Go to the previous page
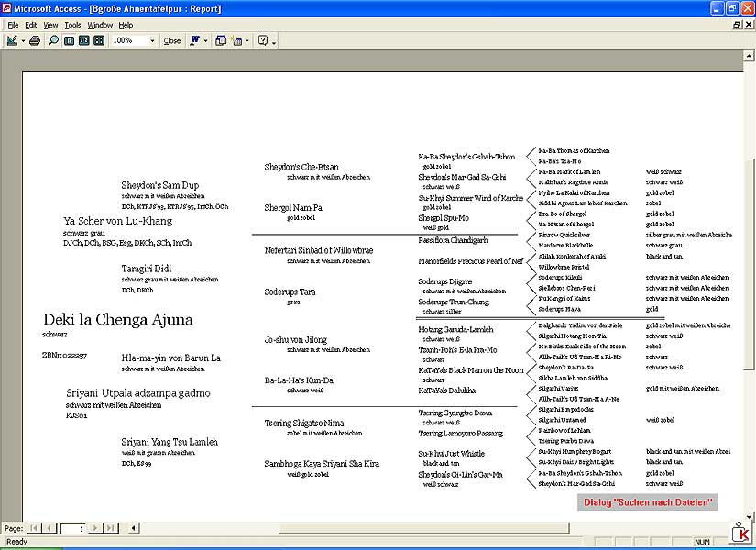 49,528
